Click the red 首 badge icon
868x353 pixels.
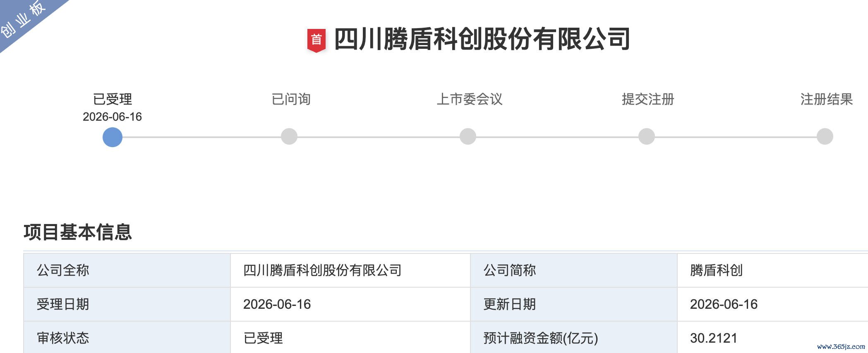click(x=316, y=41)
